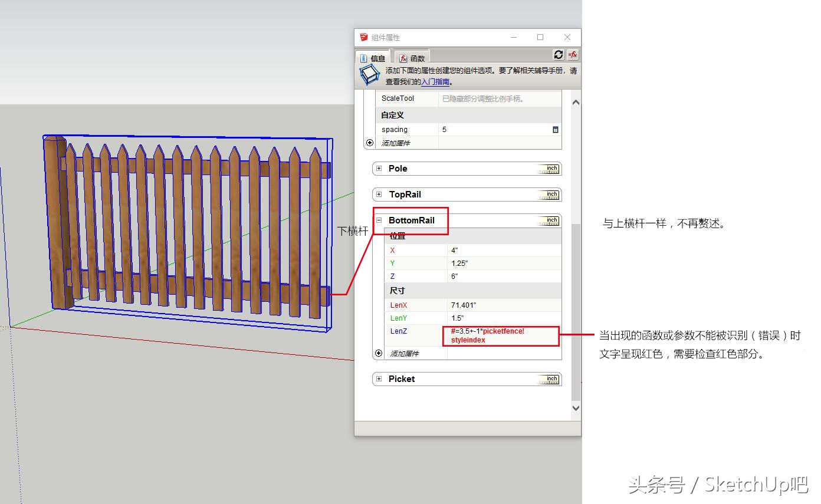Switch to the 函数 tab

[x=412, y=57]
